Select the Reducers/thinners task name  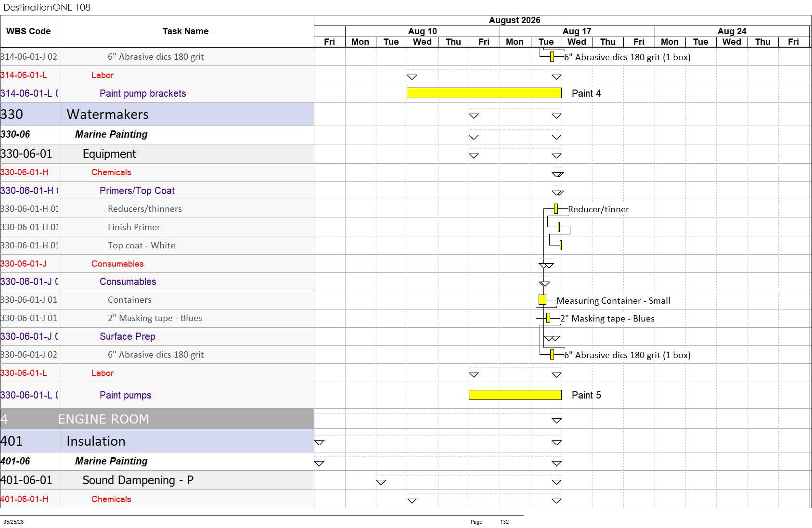144,209
